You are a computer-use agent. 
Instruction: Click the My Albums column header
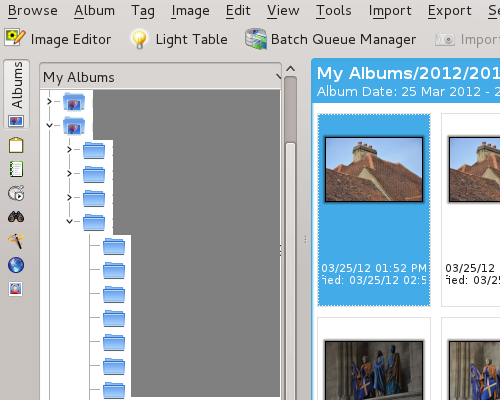pyautogui.click(x=160, y=76)
